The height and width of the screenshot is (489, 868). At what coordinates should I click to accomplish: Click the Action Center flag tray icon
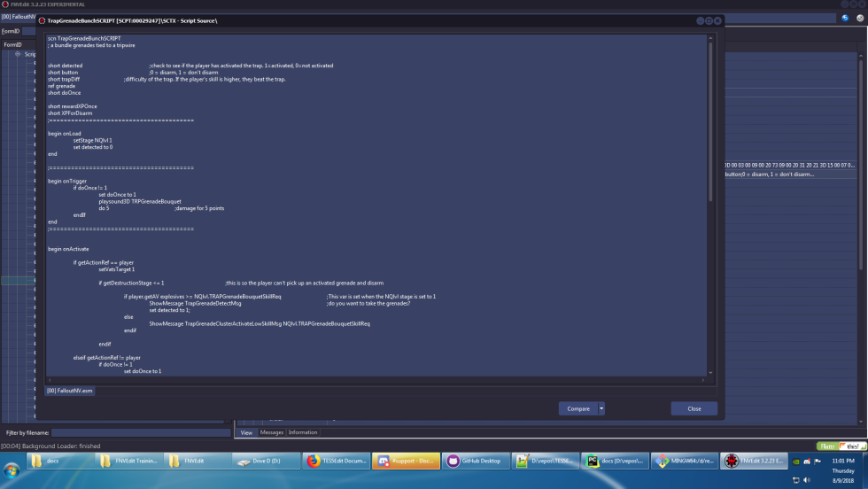pyautogui.click(x=818, y=461)
